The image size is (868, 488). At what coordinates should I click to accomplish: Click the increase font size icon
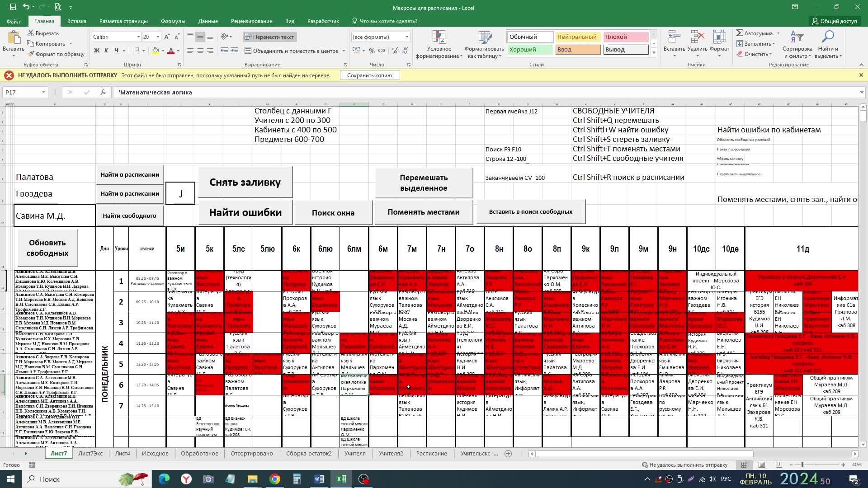(x=167, y=37)
